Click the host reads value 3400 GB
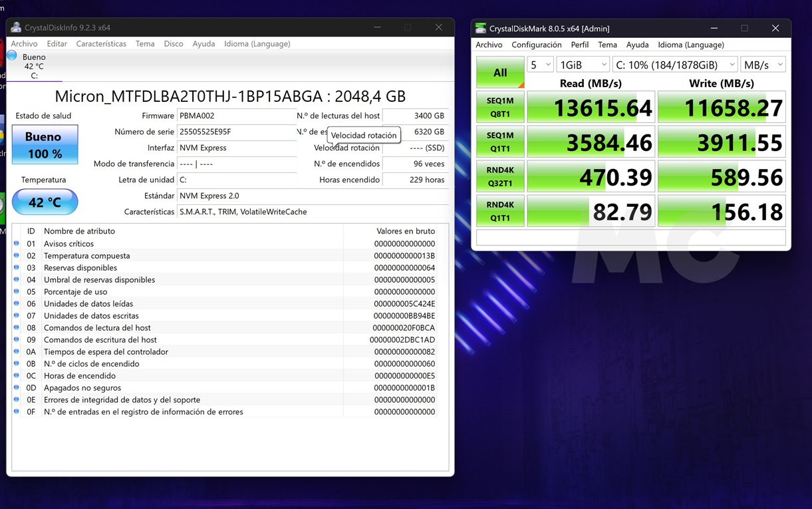The image size is (812, 509). [416, 116]
